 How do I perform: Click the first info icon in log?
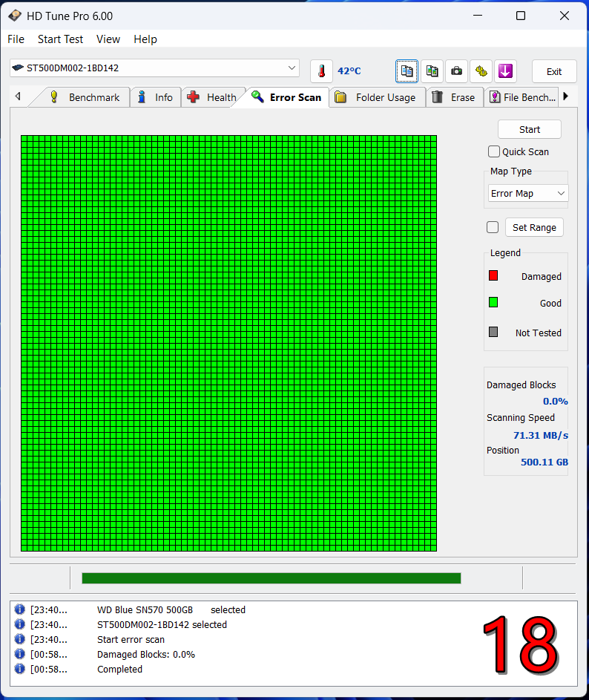(x=19, y=609)
